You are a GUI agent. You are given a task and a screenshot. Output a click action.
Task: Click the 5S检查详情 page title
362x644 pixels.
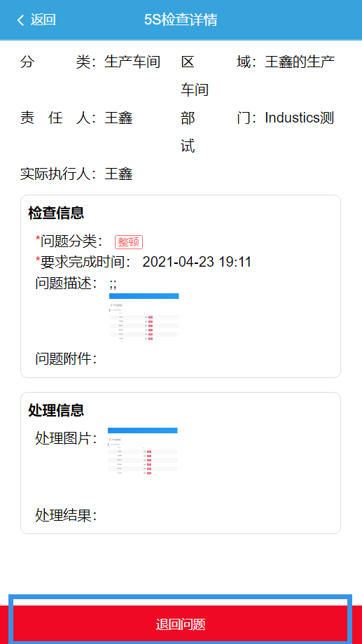pos(181,20)
